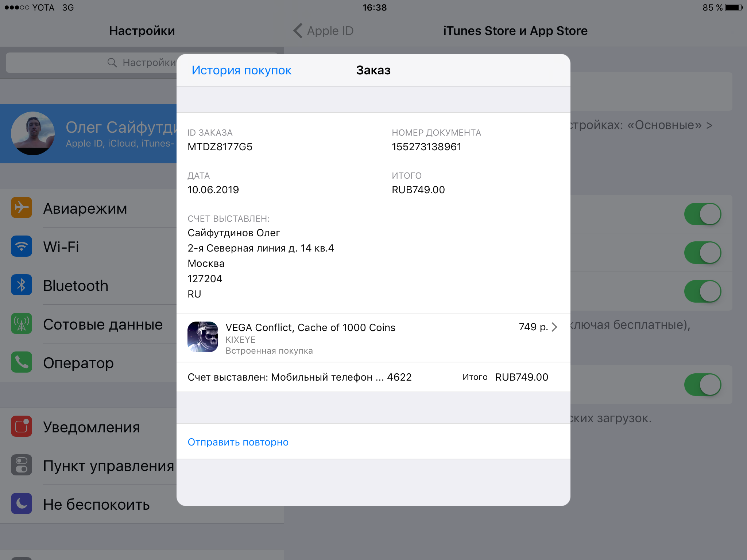
Task: Open Олег Сайфутдинов Apple ID account row
Action: point(88,133)
